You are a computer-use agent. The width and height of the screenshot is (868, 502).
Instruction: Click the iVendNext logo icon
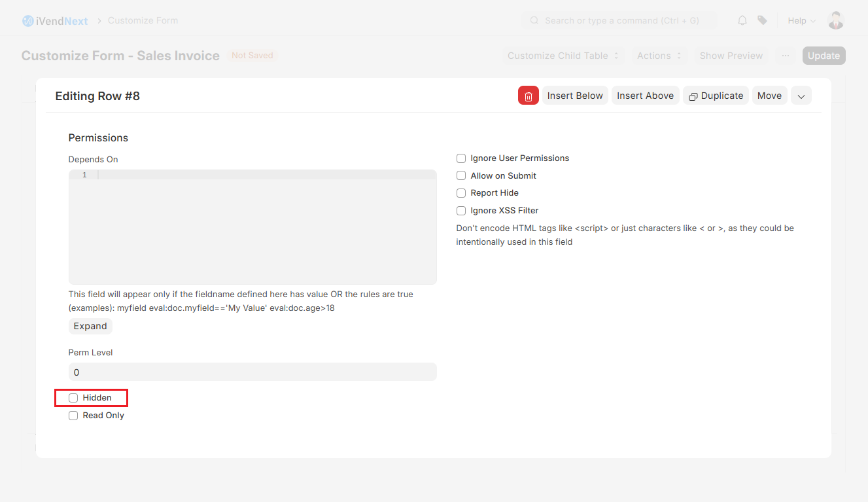pyautogui.click(x=27, y=21)
